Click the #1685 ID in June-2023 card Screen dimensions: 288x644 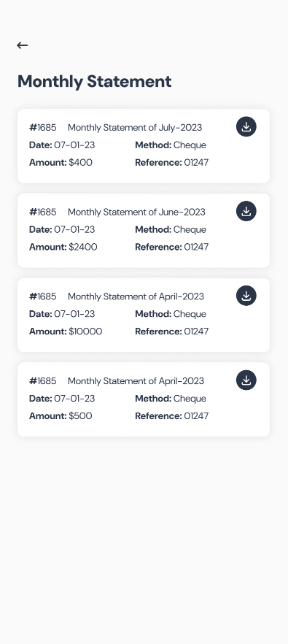tap(43, 212)
